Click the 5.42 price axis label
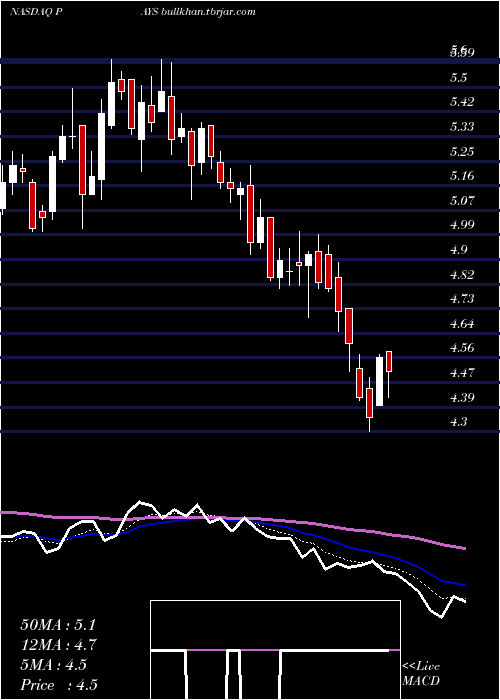The image size is (500, 700). pos(462,102)
